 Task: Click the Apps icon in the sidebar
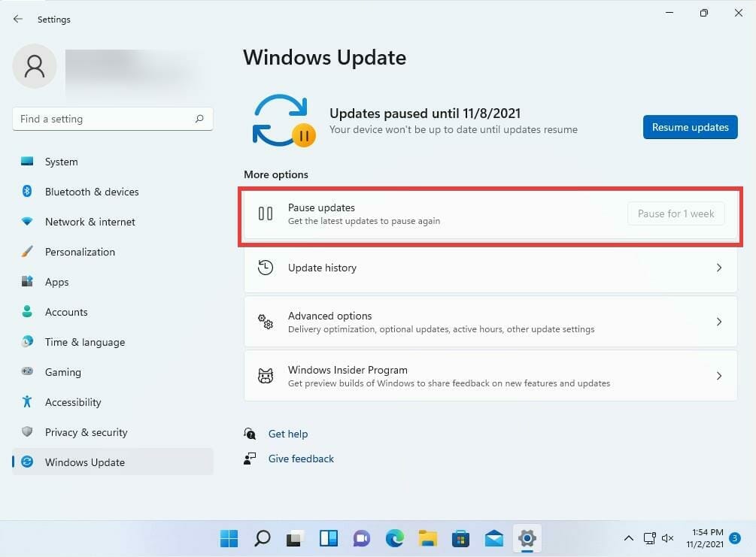click(27, 281)
